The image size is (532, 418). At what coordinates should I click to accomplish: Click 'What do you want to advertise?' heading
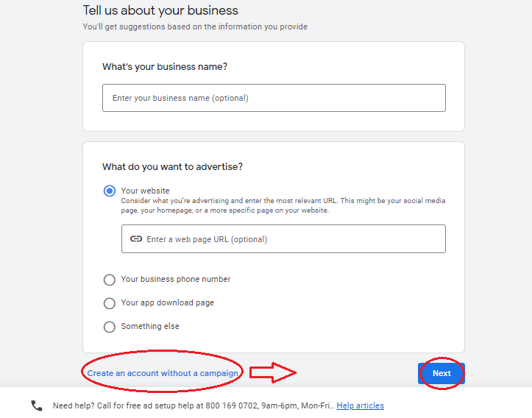(x=172, y=167)
